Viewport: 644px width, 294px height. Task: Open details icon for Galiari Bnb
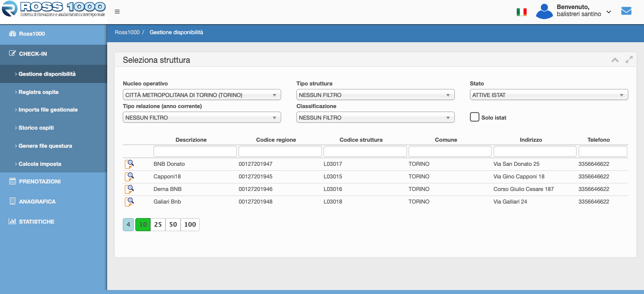click(x=129, y=202)
